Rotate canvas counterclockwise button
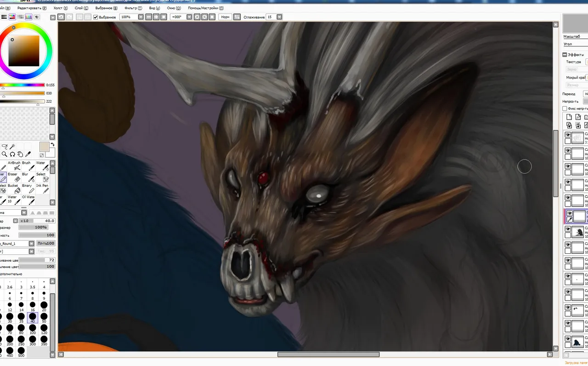 pos(197,17)
